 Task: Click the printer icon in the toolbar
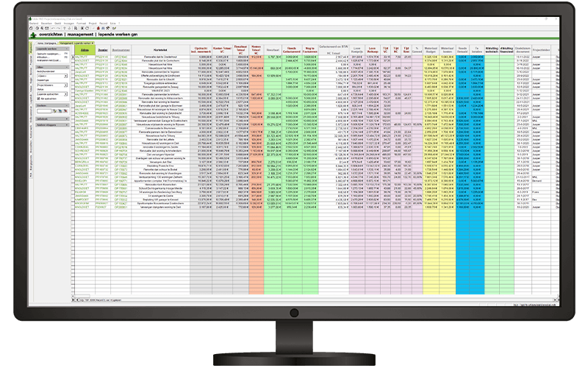click(37, 28)
